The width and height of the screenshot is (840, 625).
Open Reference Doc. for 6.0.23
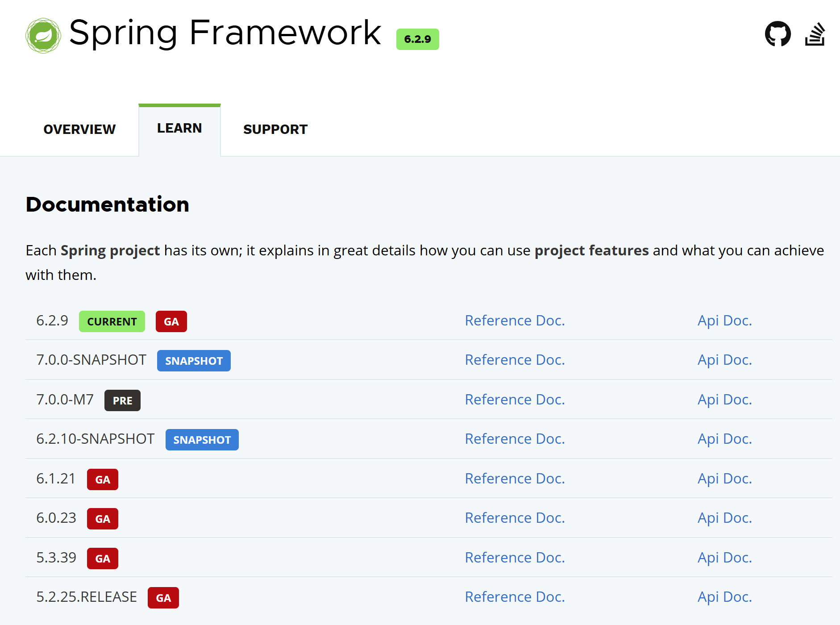click(515, 518)
